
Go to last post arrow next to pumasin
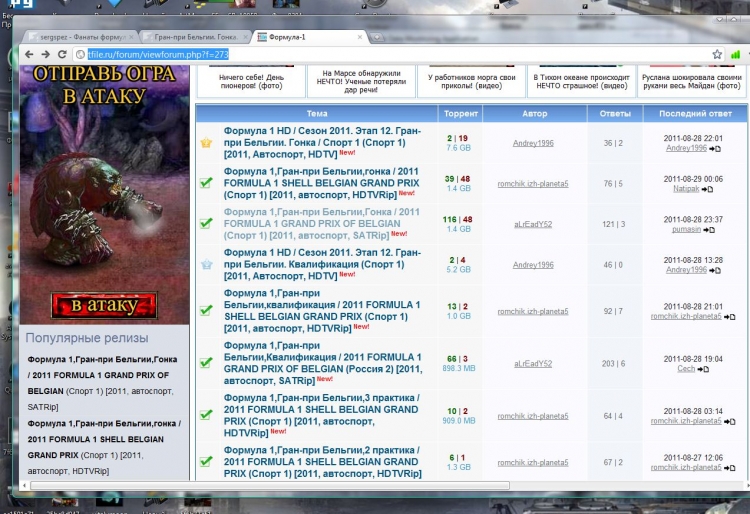click(x=709, y=230)
